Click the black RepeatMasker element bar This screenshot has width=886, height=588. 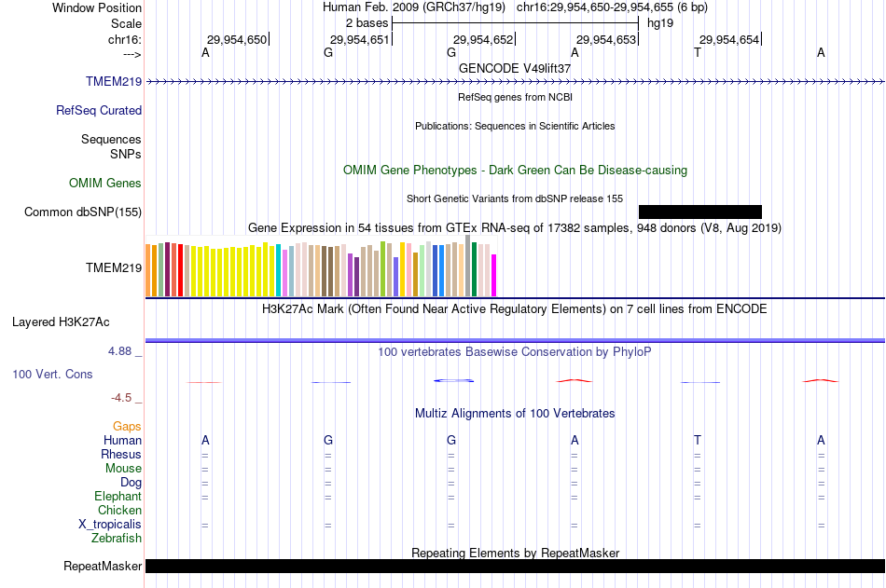[x=516, y=566]
